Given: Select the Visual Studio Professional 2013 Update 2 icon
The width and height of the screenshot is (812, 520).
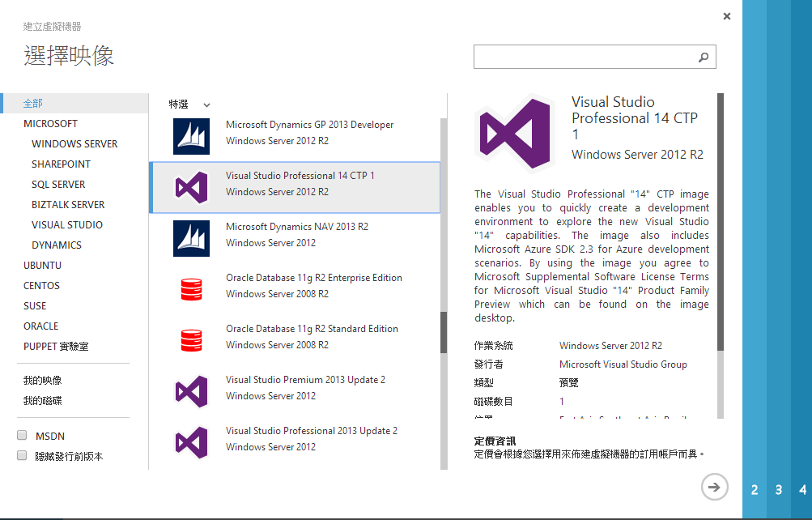Looking at the screenshot, I should coord(191,442).
